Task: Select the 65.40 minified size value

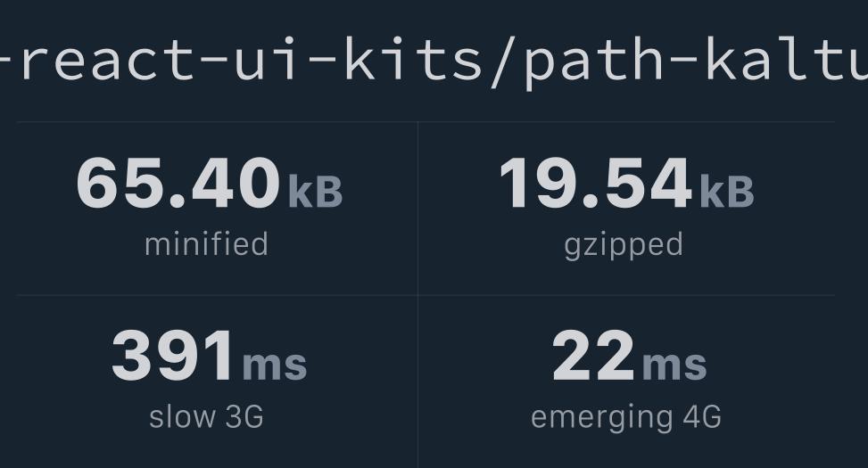Action: click(178, 182)
